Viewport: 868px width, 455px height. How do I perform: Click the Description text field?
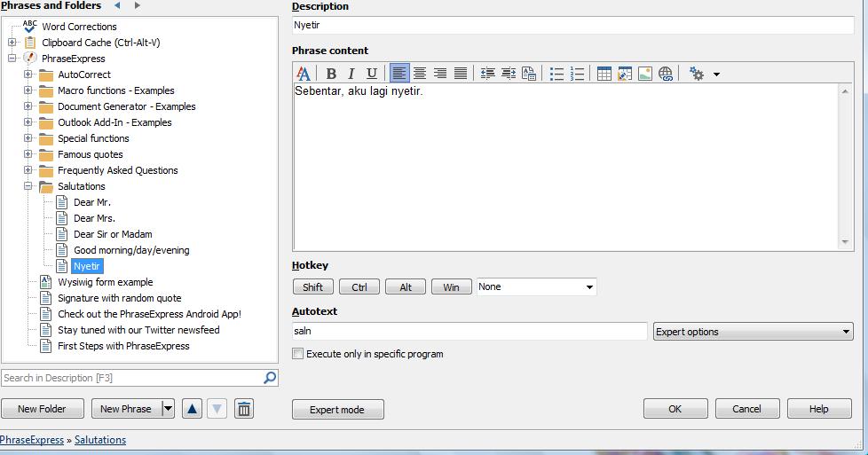point(573,25)
